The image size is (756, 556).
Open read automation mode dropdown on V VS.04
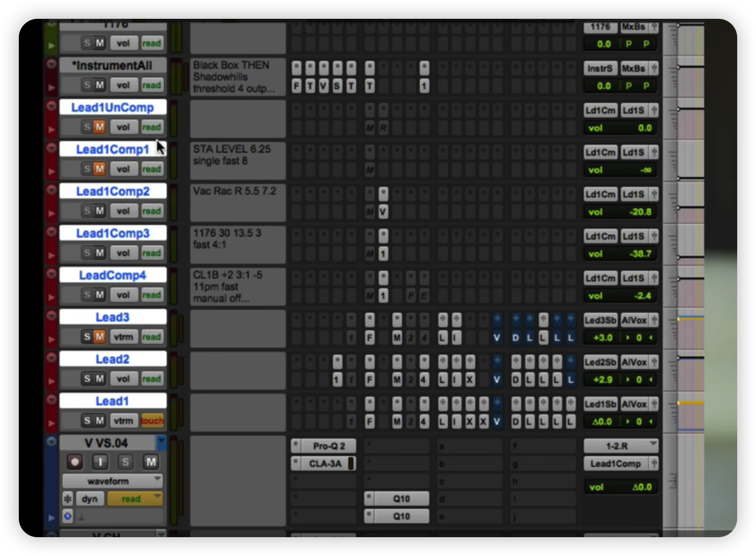click(x=135, y=499)
